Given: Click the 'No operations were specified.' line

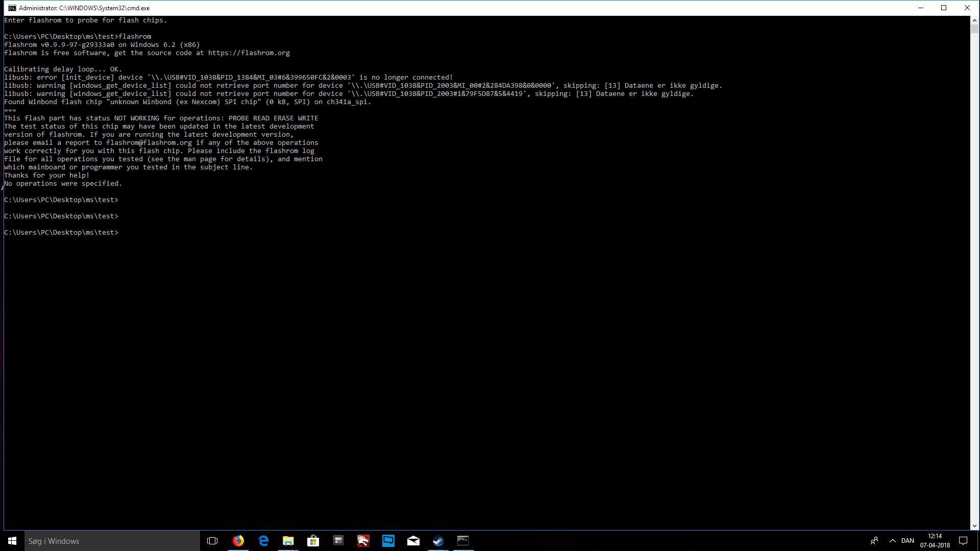Looking at the screenshot, I should pos(63,184).
